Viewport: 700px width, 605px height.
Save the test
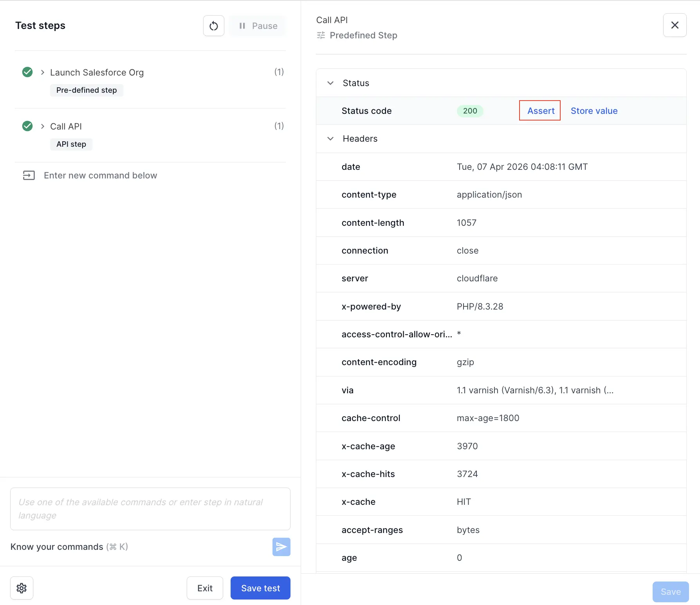coord(260,588)
